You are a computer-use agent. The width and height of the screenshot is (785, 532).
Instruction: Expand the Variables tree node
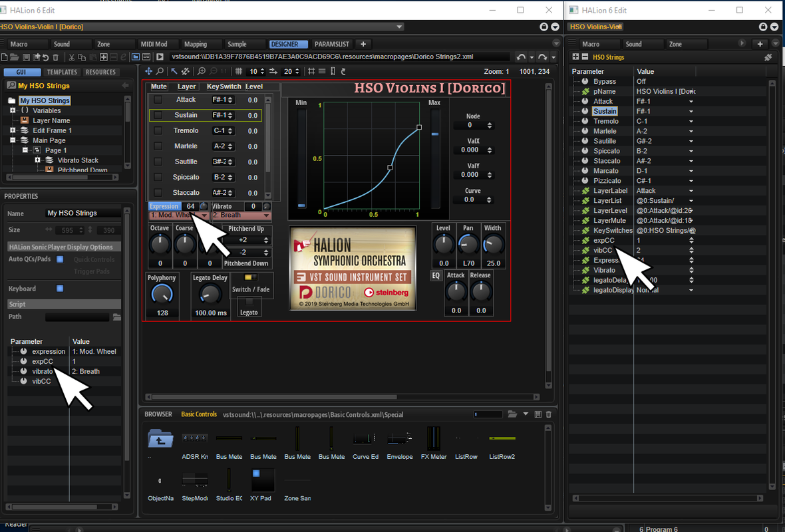pos(13,110)
